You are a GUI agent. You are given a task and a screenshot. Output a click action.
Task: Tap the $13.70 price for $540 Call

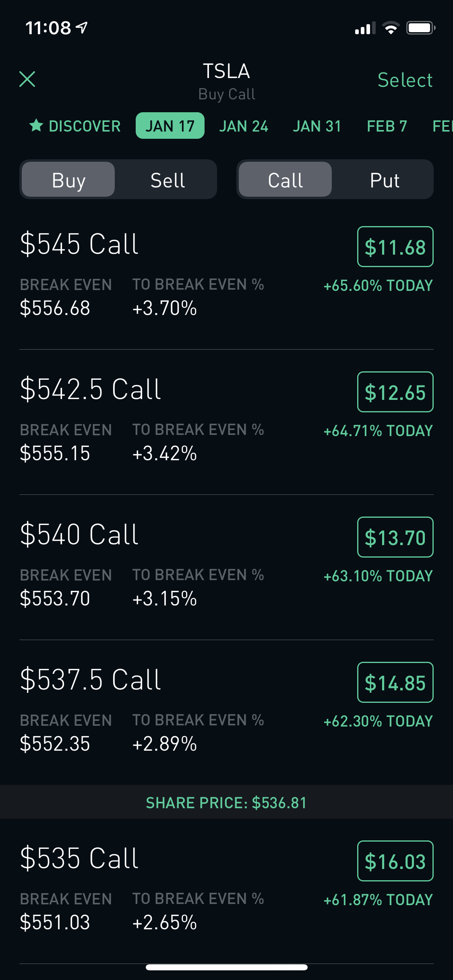click(x=395, y=537)
